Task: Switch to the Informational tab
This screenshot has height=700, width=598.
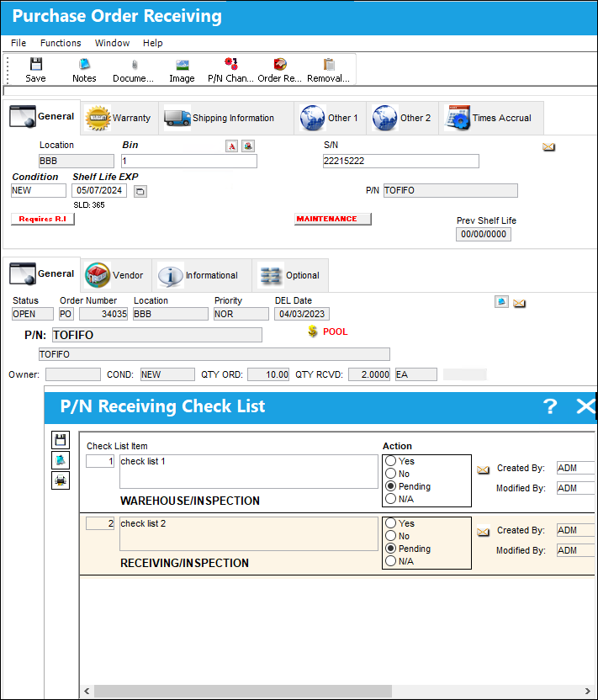Action: click(x=202, y=275)
